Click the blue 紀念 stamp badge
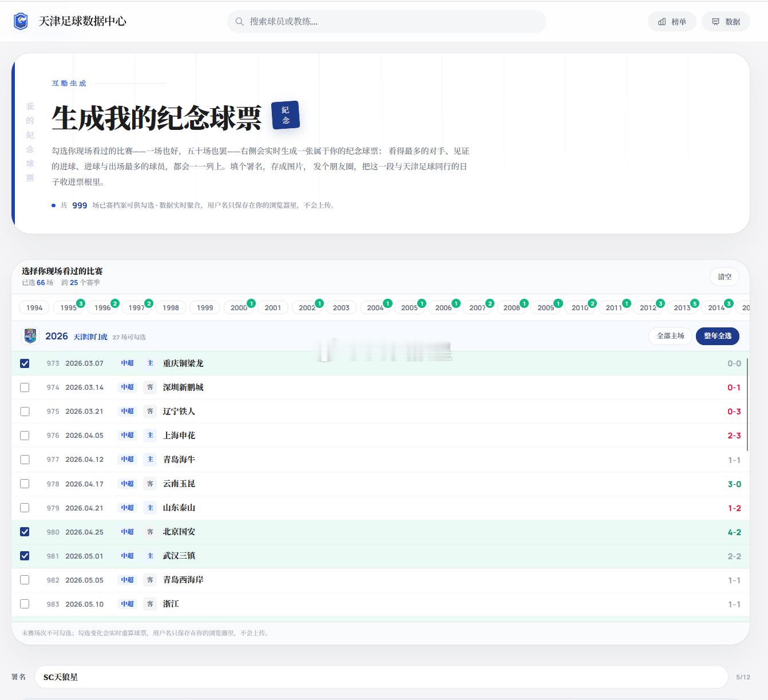The image size is (768, 700). pos(286,115)
